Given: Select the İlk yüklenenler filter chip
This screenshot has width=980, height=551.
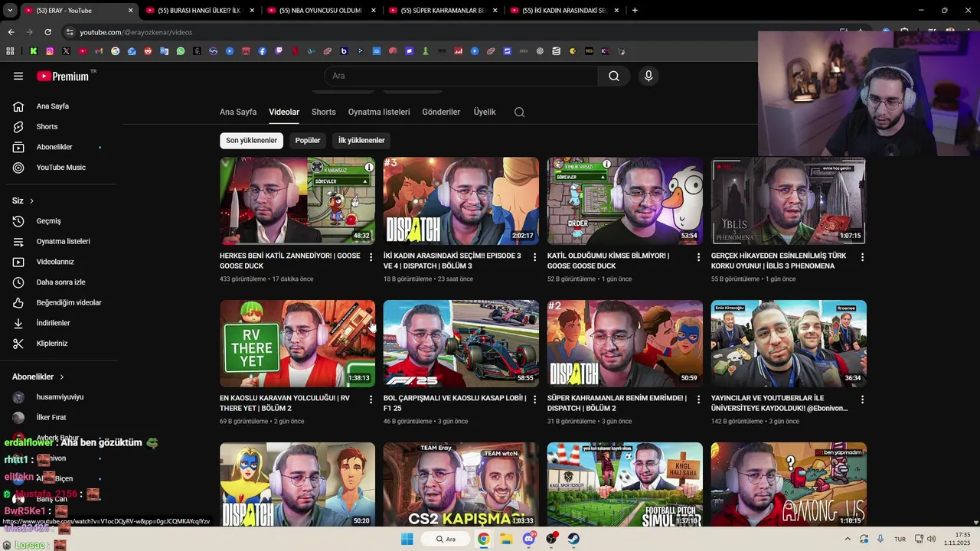Looking at the screenshot, I should point(361,141).
